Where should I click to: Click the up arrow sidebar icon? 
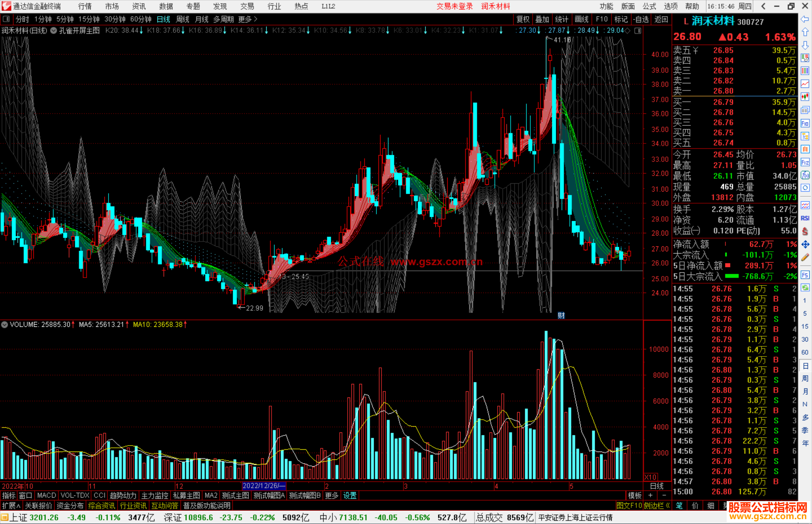pos(805,32)
